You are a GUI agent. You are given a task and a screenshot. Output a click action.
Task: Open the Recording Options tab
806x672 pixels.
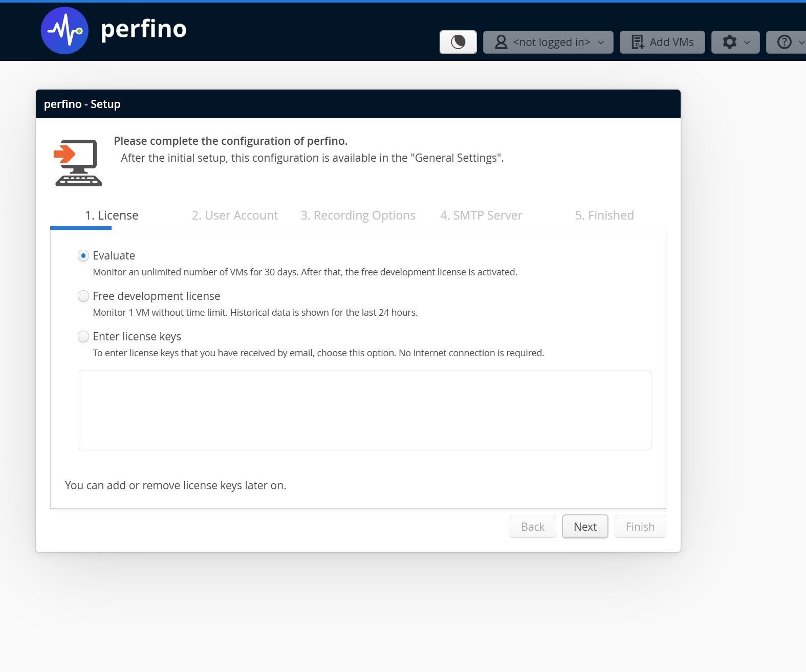click(358, 215)
